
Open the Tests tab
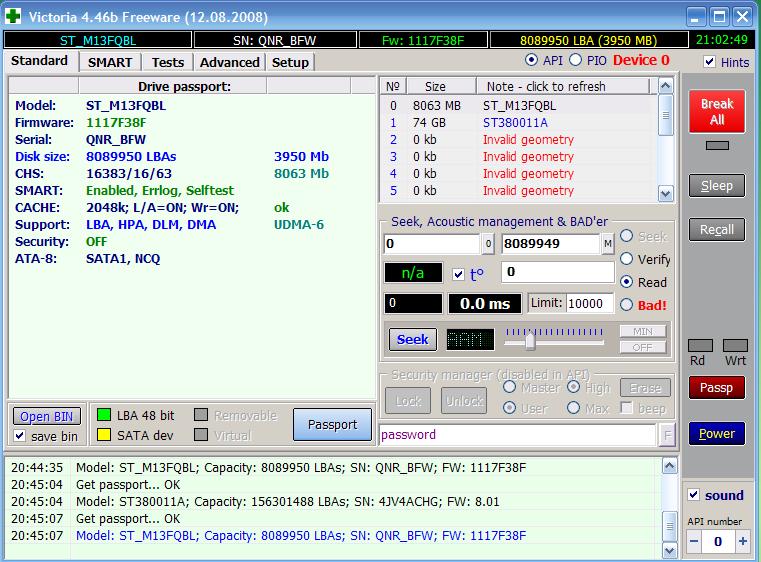pyautogui.click(x=167, y=62)
